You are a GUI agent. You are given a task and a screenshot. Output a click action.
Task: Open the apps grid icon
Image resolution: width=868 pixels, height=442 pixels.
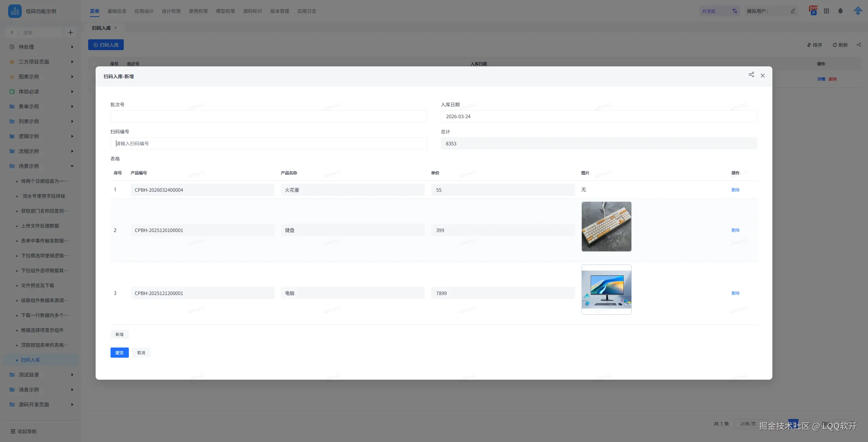(826, 11)
